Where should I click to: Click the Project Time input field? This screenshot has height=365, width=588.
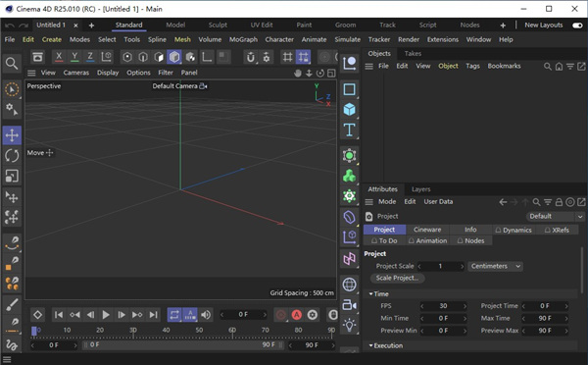(x=545, y=306)
